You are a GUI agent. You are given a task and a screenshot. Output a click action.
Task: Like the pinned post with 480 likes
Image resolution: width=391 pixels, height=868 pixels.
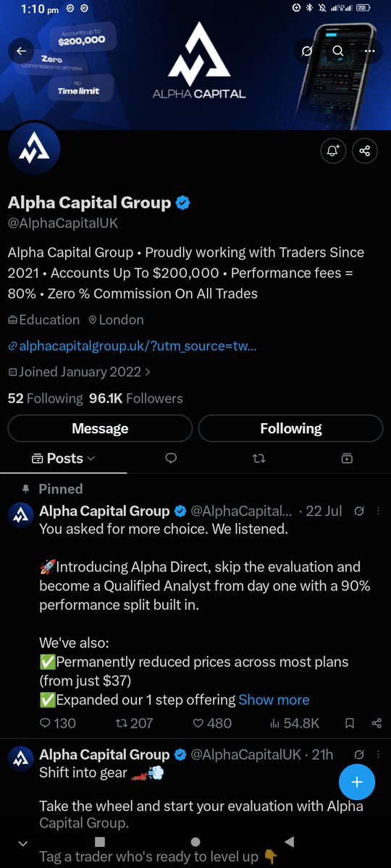pyautogui.click(x=211, y=723)
